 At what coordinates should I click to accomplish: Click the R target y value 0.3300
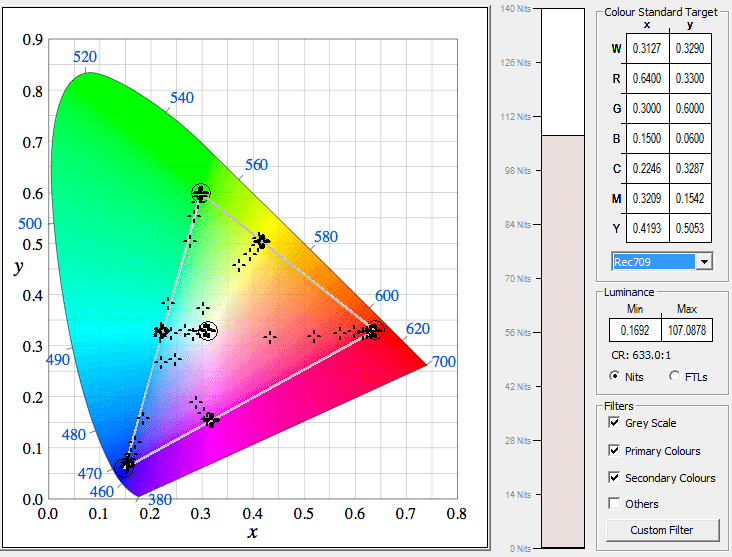(x=690, y=78)
